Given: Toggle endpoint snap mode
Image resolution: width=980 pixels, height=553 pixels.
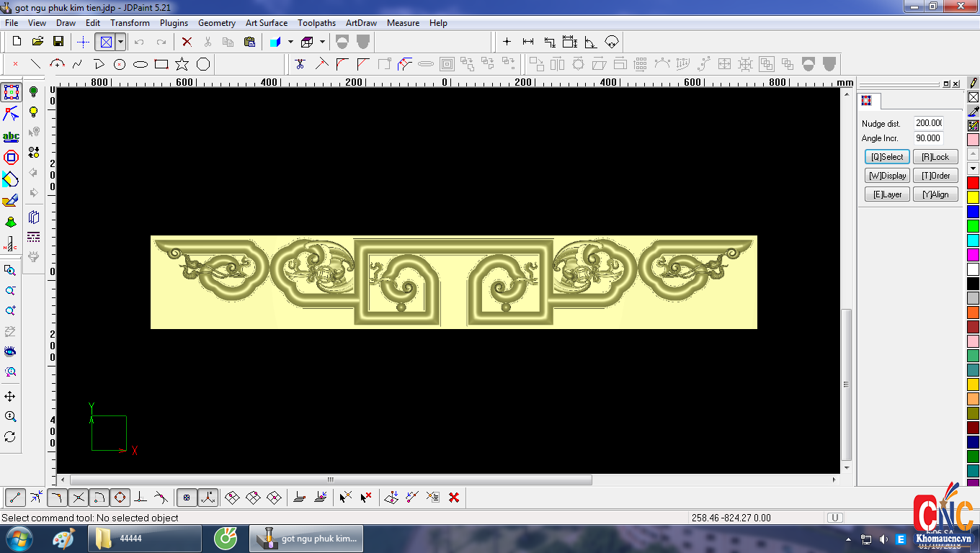Looking at the screenshot, I should tap(16, 497).
